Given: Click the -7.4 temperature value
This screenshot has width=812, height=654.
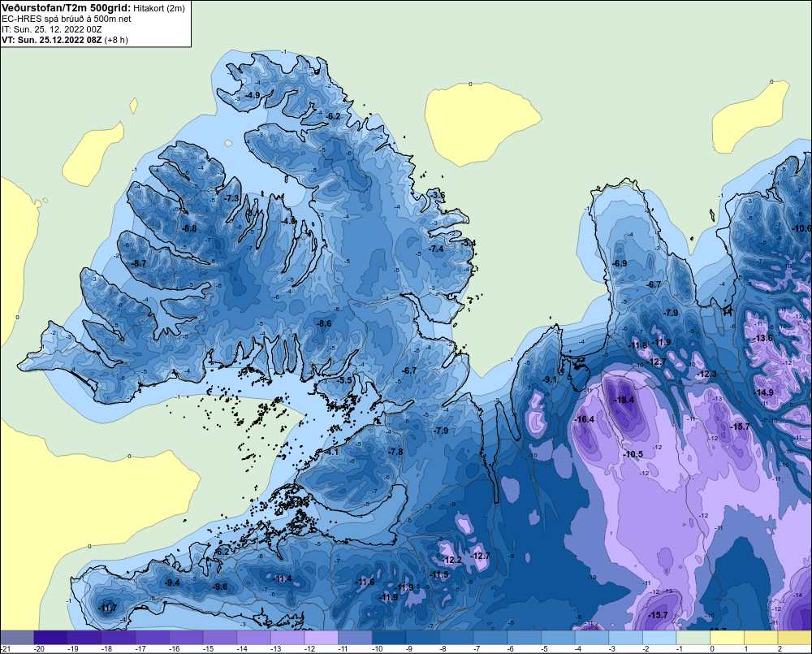Looking at the screenshot, I should [437, 249].
